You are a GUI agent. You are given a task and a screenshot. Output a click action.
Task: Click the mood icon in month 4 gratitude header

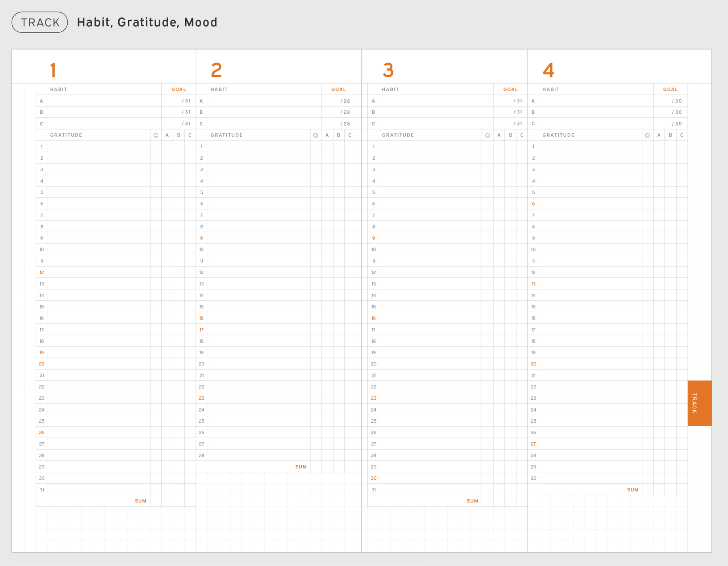pyautogui.click(x=647, y=135)
